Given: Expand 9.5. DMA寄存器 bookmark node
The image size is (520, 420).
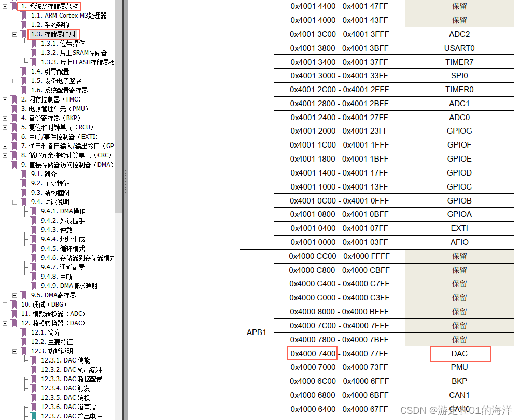Looking at the screenshot, I should pyautogui.click(x=15, y=295).
